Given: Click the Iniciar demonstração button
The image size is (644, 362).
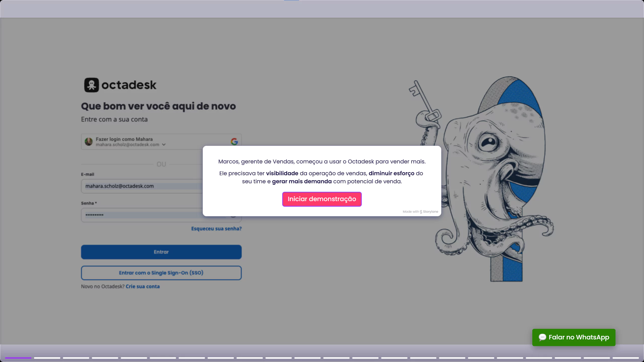Looking at the screenshot, I should [x=322, y=199].
